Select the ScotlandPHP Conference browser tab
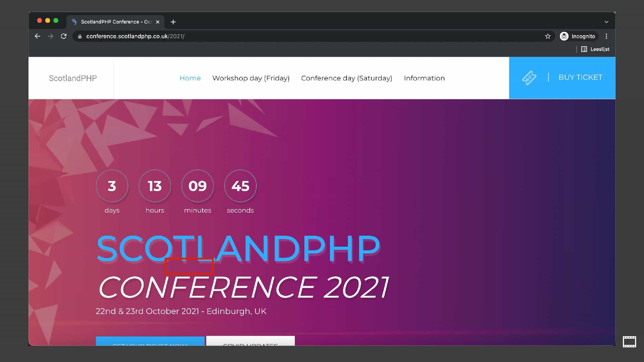Image resolution: width=644 pixels, height=362 pixels. click(x=114, y=22)
